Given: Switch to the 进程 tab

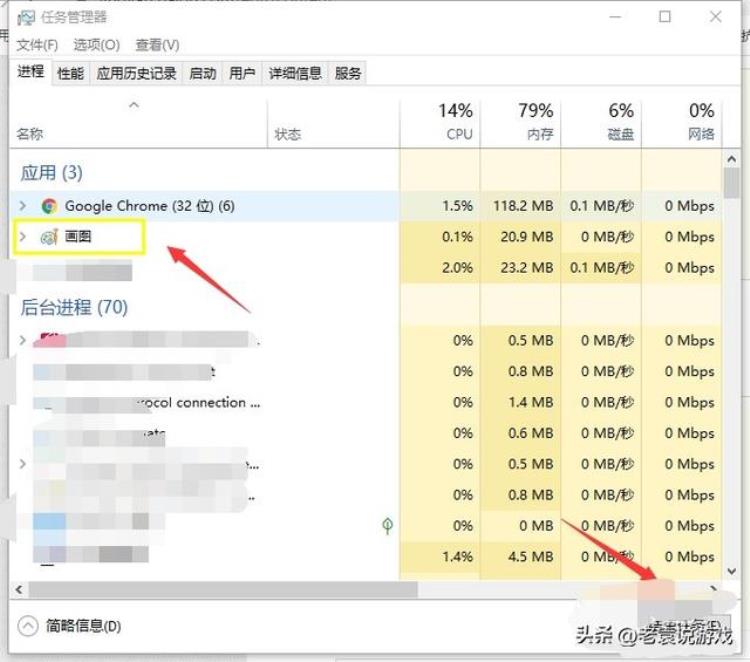Looking at the screenshot, I should [x=30, y=72].
